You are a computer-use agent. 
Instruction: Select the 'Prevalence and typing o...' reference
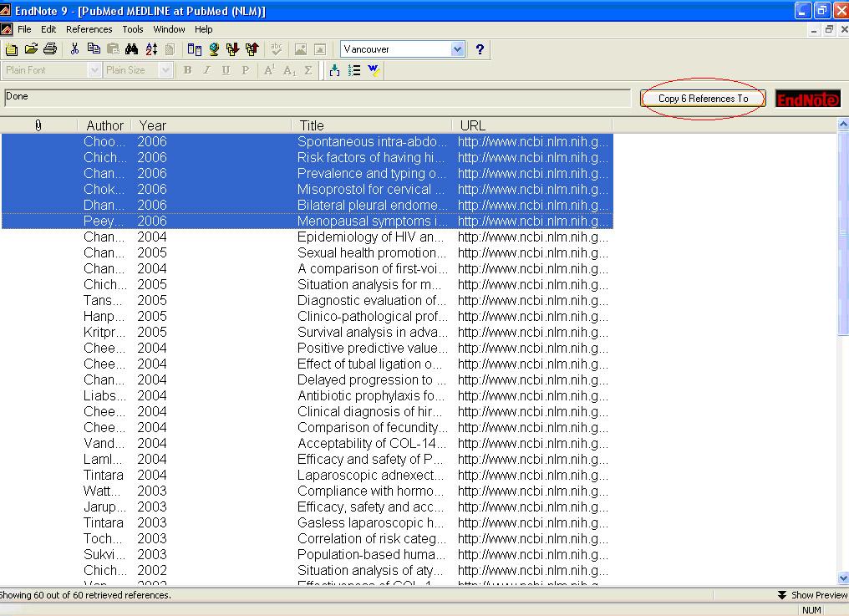coord(307,173)
